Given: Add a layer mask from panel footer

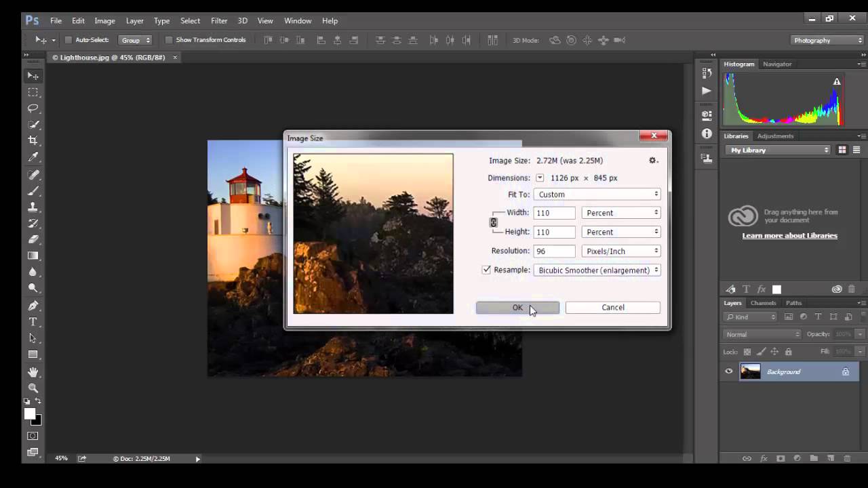Looking at the screenshot, I should 781,459.
